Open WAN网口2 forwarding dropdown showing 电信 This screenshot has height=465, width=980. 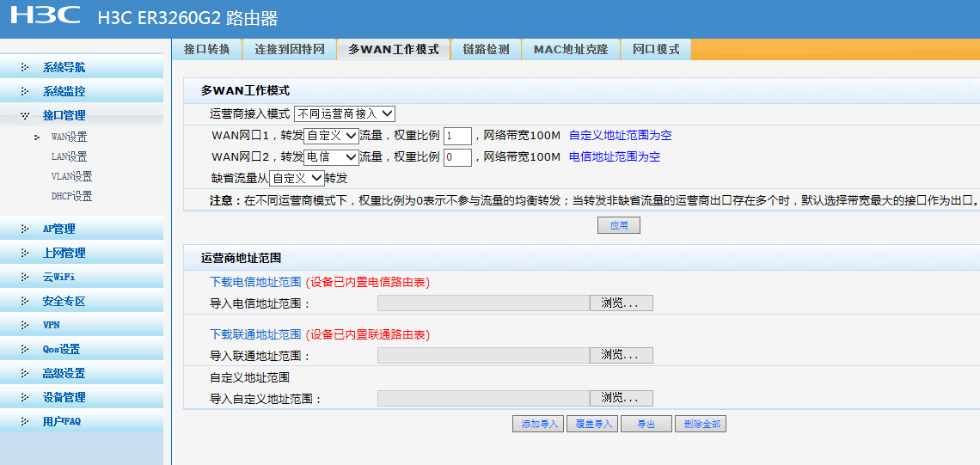tap(331, 157)
